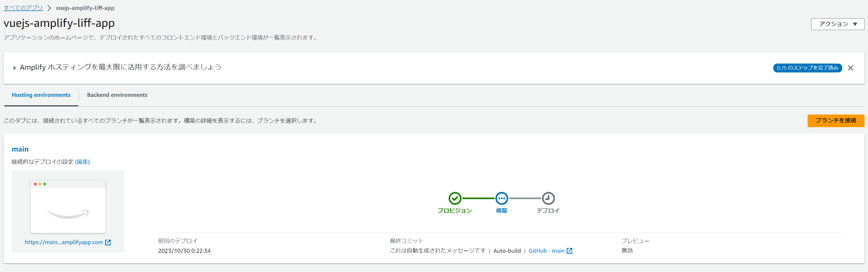868x272 pixels.
Task: Open the https://main...amplifyapp.com link
Action: tap(64, 242)
